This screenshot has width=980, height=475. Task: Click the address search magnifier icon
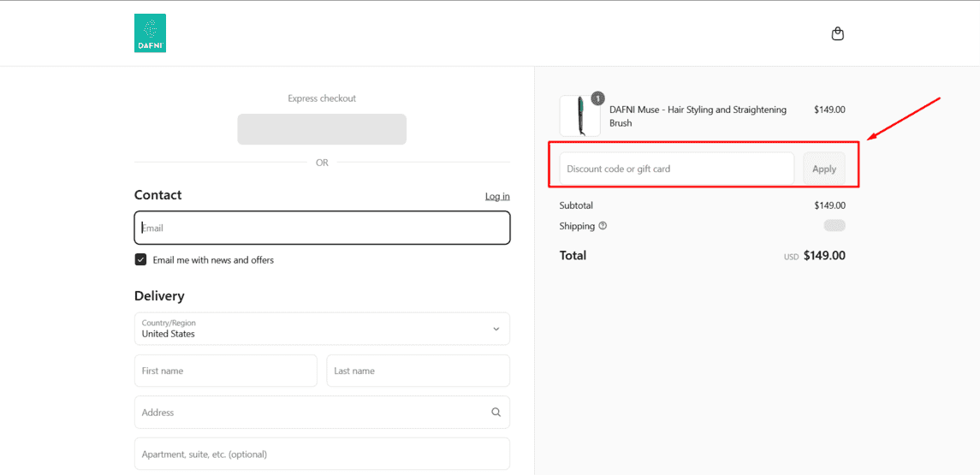[x=496, y=413]
